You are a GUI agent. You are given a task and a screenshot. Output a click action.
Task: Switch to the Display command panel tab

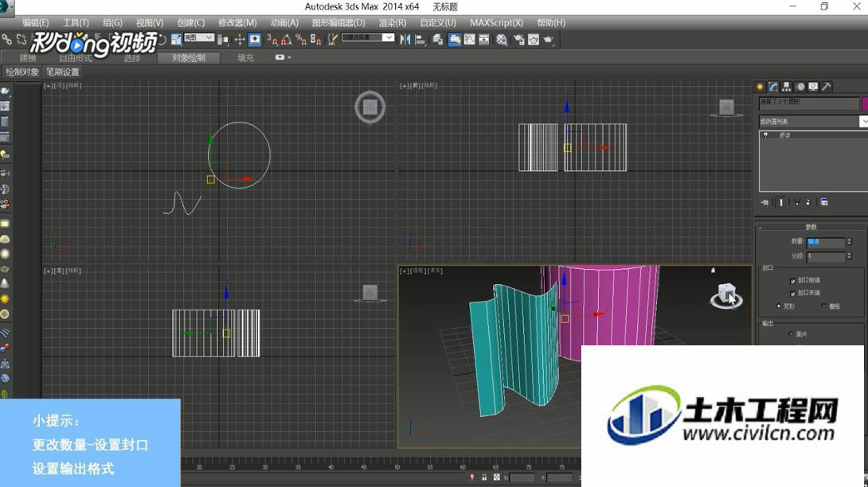813,87
